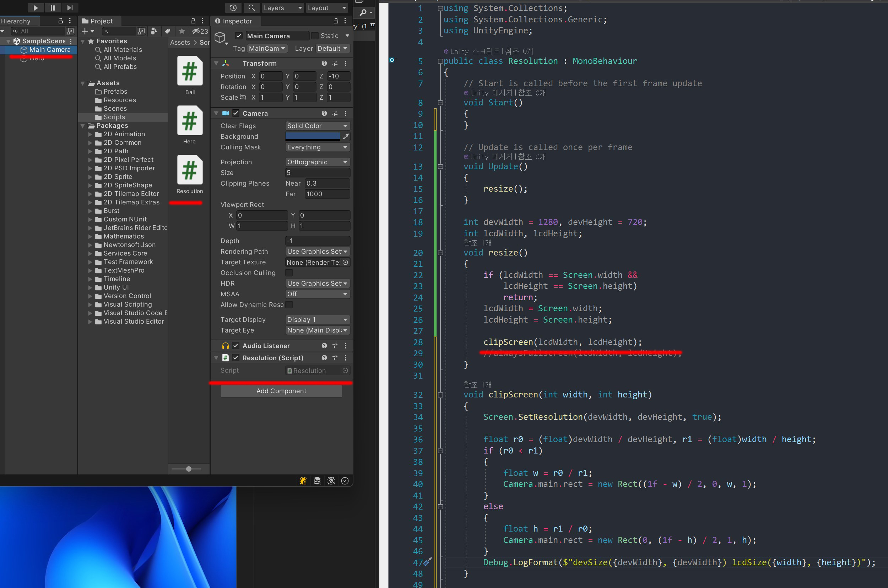Open Resolution script component options menu
Screen dimensions: 888x588
(x=345, y=358)
